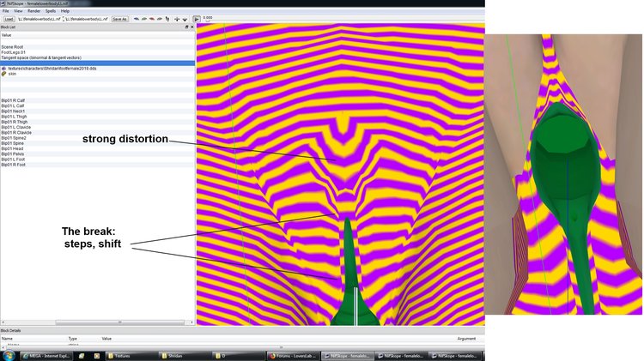Open the Render menu

tap(34, 11)
